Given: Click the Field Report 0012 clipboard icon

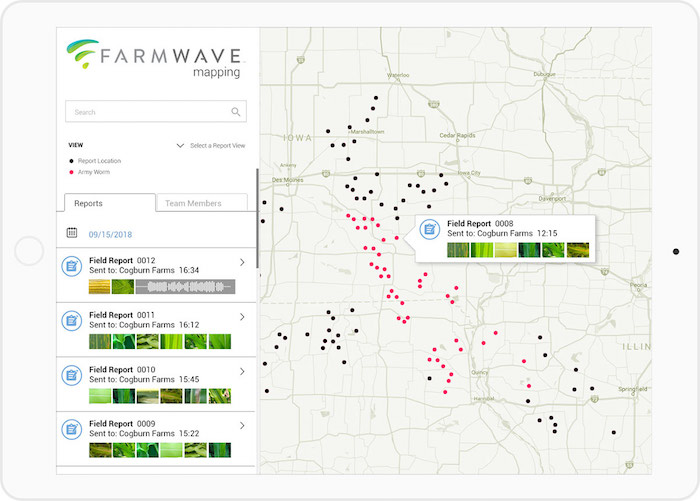Looking at the screenshot, I should pyautogui.click(x=72, y=266).
